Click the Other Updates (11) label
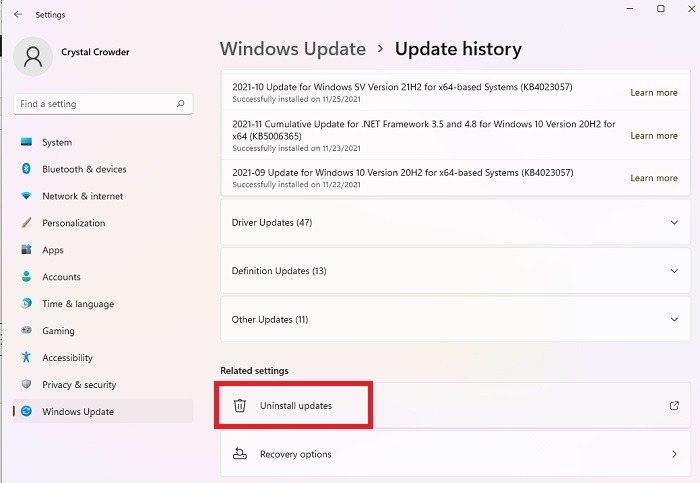The height and width of the screenshot is (483, 700). tap(270, 320)
